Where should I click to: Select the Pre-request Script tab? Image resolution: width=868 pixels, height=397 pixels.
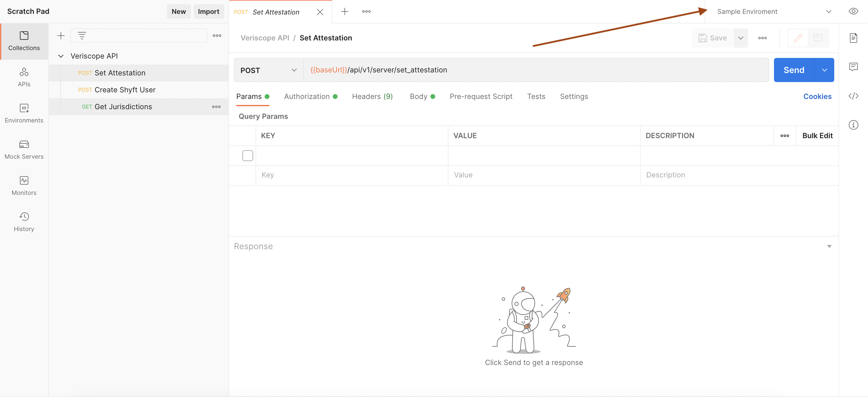481,96
